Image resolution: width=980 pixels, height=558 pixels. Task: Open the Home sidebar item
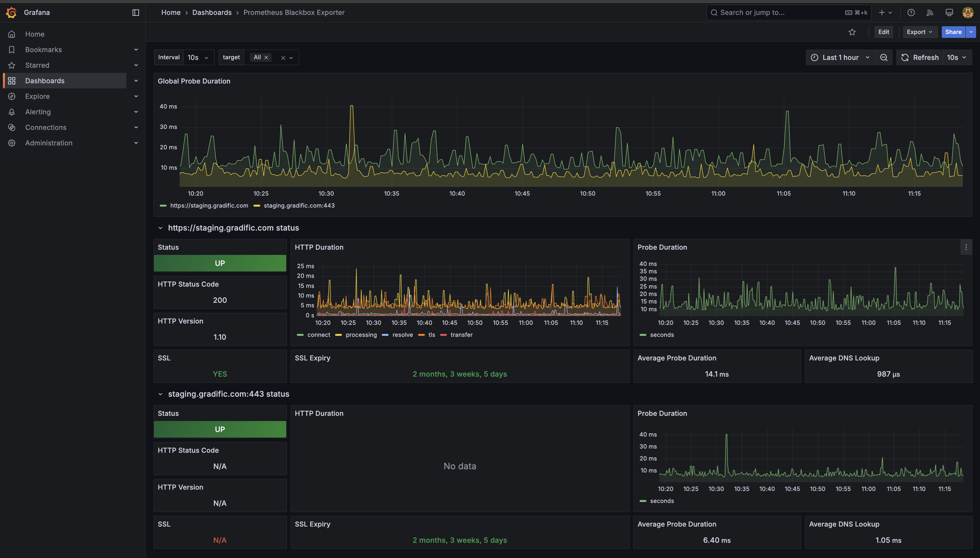(34, 34)
